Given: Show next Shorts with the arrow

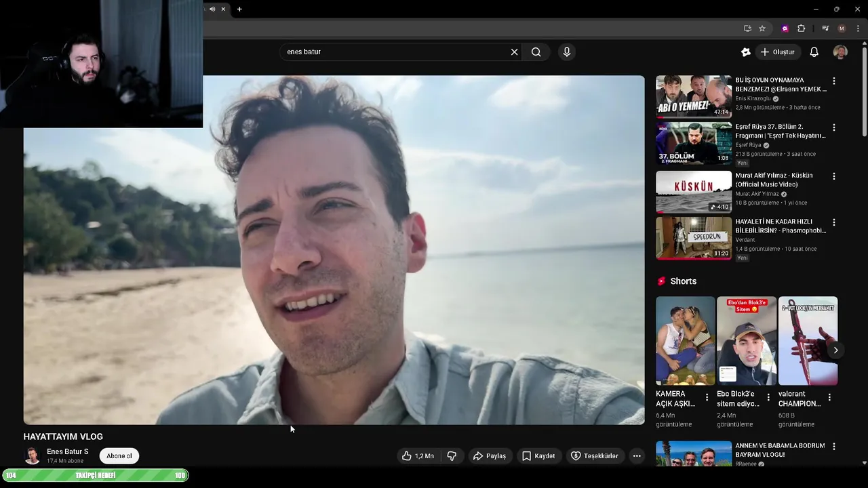Looking at the screenshot, I should (835, 350).
